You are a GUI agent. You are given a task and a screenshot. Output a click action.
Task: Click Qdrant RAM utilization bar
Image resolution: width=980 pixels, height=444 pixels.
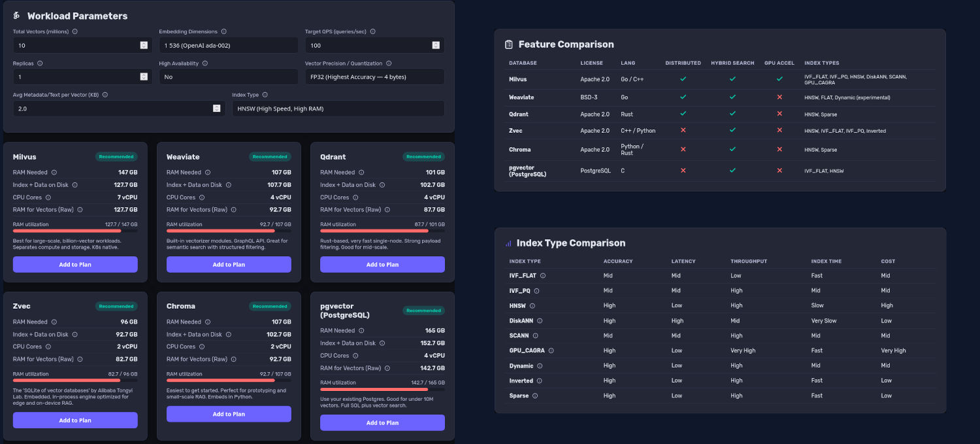pos(382,231)
